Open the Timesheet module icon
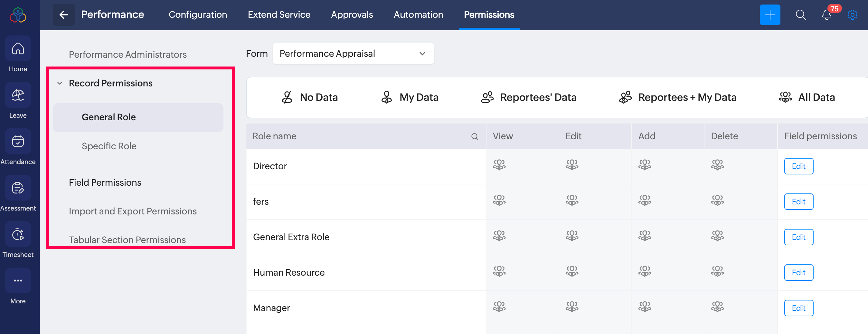 pyautogui.click(x=18, y=235)
